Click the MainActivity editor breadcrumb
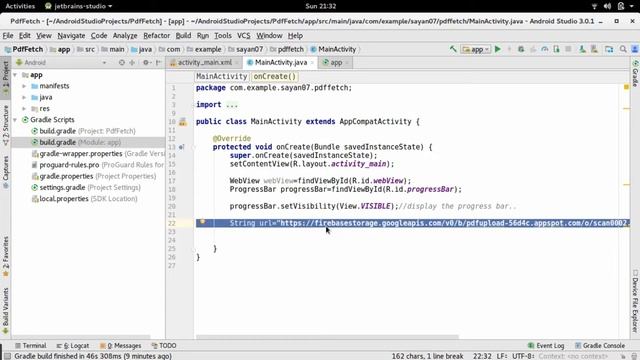The height and width of the screenshot is (360, 640). [x=222, y=76]
